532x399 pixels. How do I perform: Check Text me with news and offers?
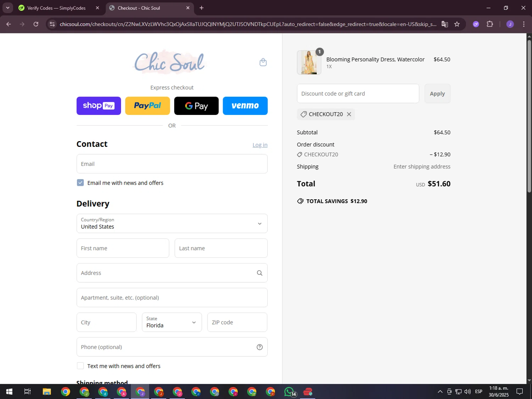click(81, 366)
